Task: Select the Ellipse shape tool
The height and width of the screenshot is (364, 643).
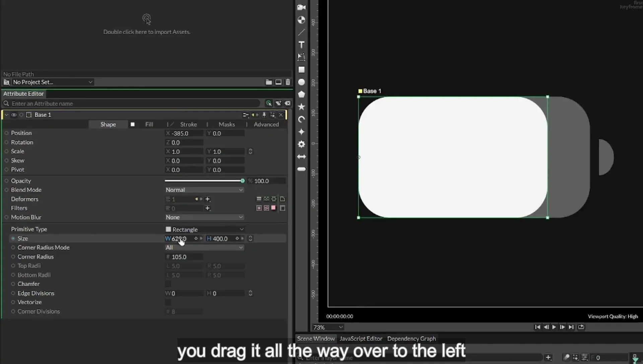Action: pos(301,82)
